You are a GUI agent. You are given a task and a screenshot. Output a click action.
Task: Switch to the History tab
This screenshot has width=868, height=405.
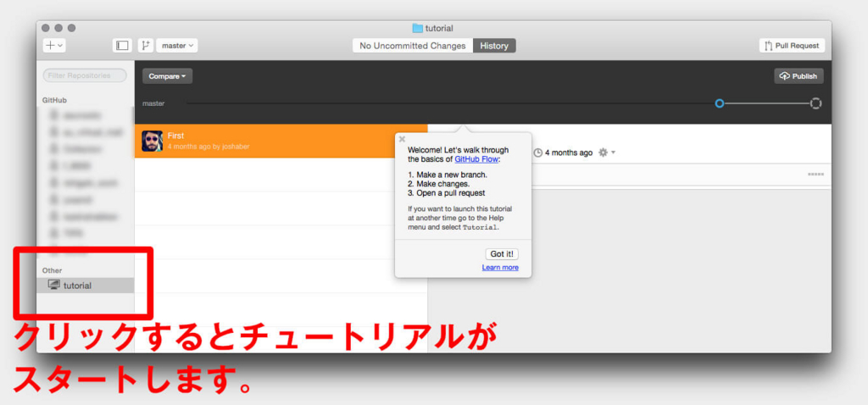[494, 46]
